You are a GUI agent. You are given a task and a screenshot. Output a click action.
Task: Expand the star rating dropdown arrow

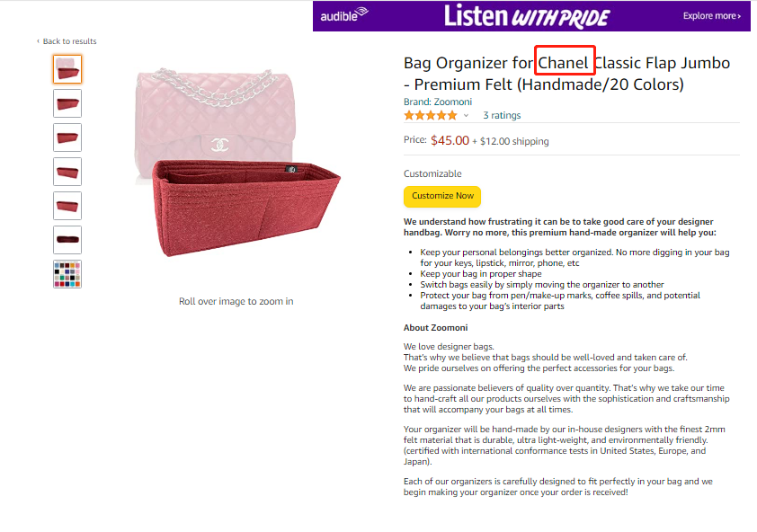coord(466,115)
